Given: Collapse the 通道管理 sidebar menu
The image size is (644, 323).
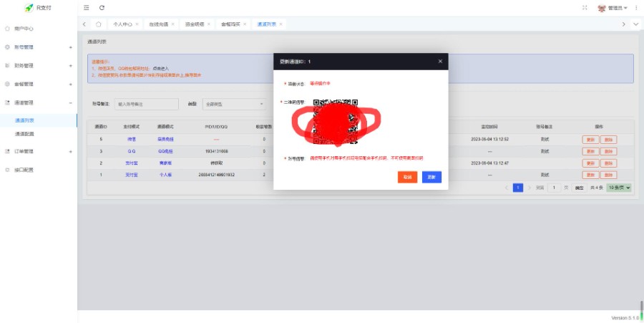Looking at the screenshot, I should pos(38,102).
